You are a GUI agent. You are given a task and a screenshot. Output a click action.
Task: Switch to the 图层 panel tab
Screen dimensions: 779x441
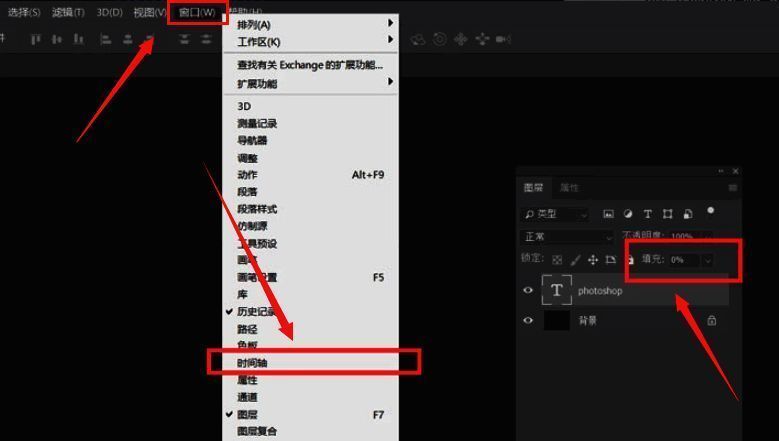534,188
